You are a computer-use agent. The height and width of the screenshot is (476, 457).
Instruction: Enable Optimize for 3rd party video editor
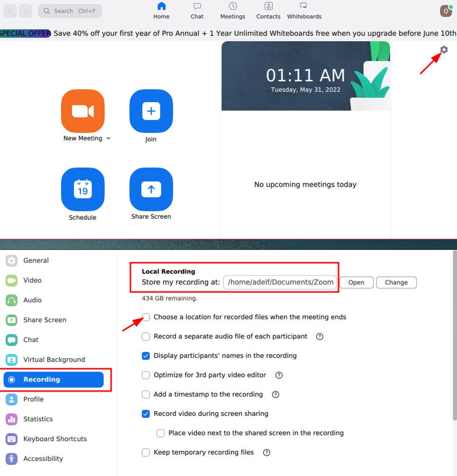(x=146, y=375)
